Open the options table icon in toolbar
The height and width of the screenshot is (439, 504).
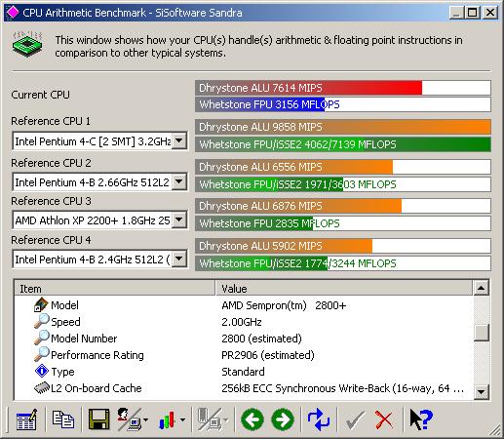click(x=26, y=419)
